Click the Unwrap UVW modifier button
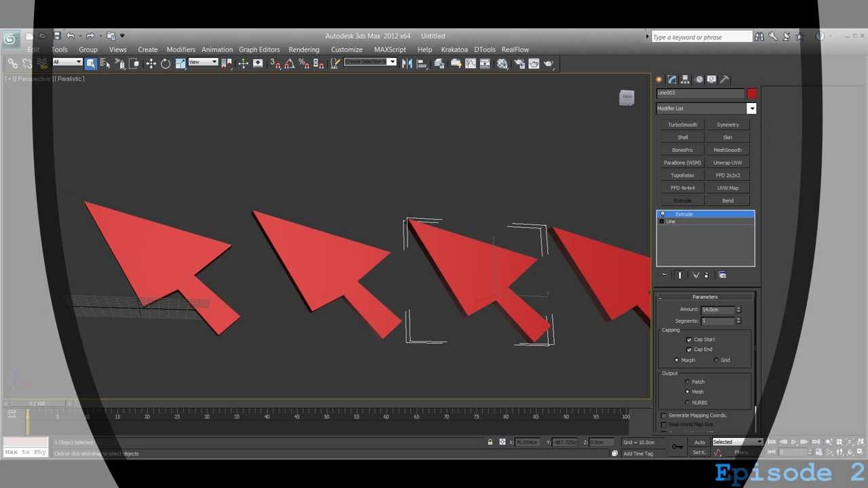 (728, 163)
